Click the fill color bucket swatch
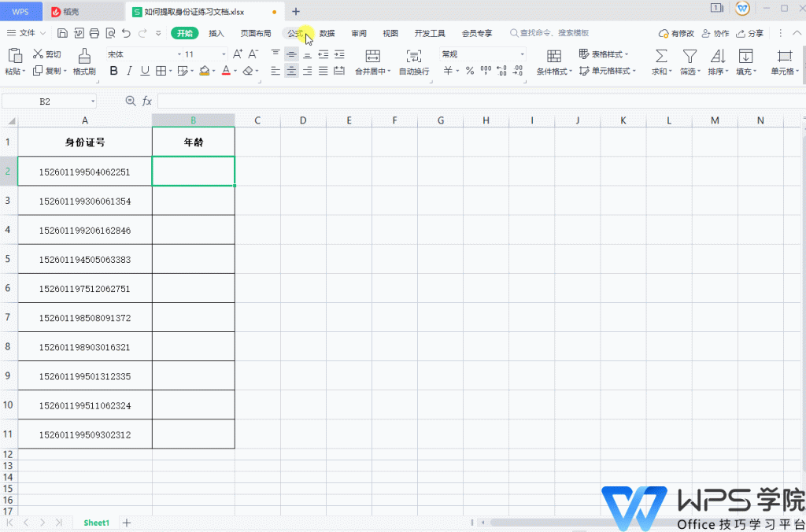 point(204,71)
